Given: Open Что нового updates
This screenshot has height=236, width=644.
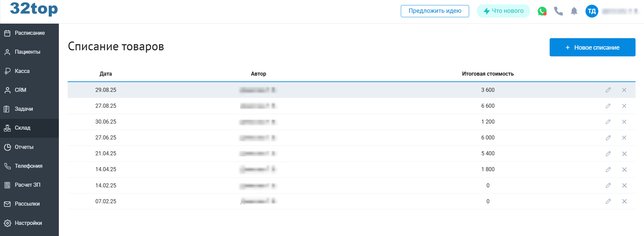Looking at the screenshot, I should [x=503, y=11].
